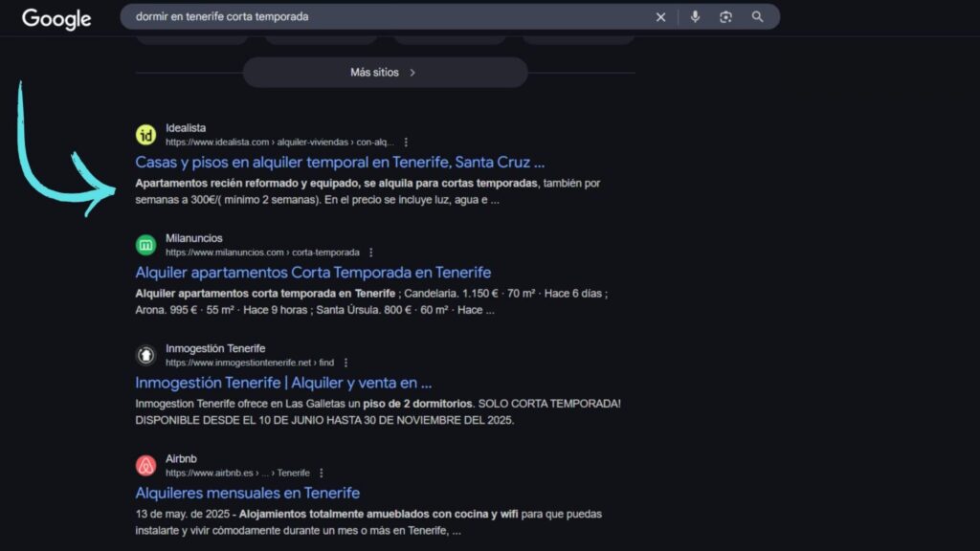Submit search with the magnifying glass icon

[x=758, y=17]
